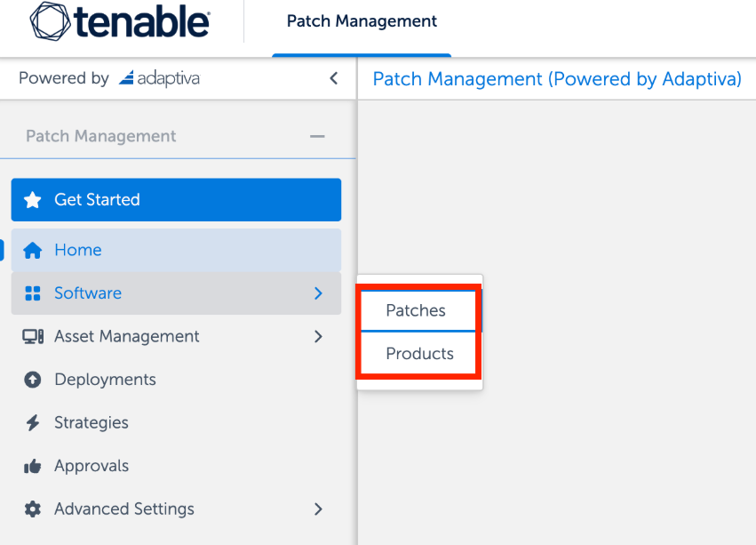756x545 pixels.
Task: Click the Get Started star icon
Action: (33, 200)
